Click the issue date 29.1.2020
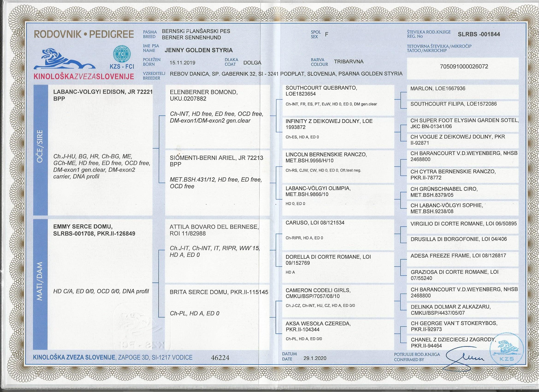This screenshot has height=392, width=539. point(315,358)
